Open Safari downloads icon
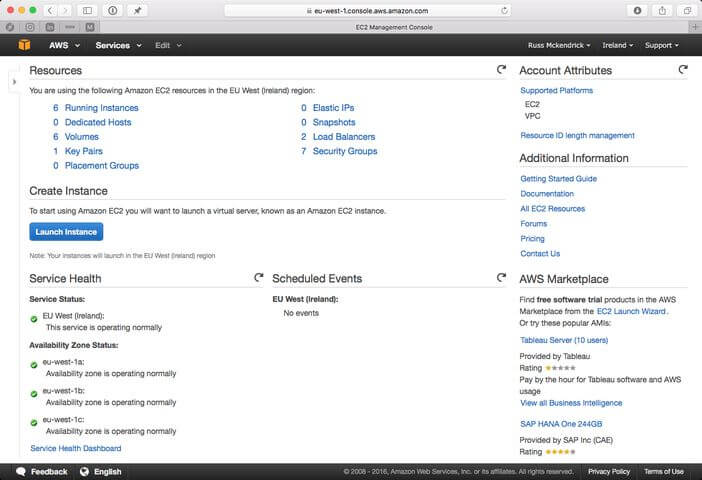702x480 pixels. point(637,10)
